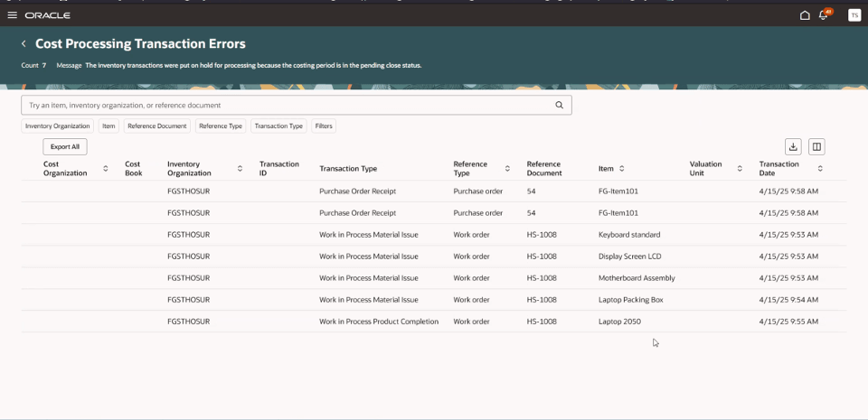868x420 pixels.
Task: Download table using the download icon
Action: coord(793,146)
